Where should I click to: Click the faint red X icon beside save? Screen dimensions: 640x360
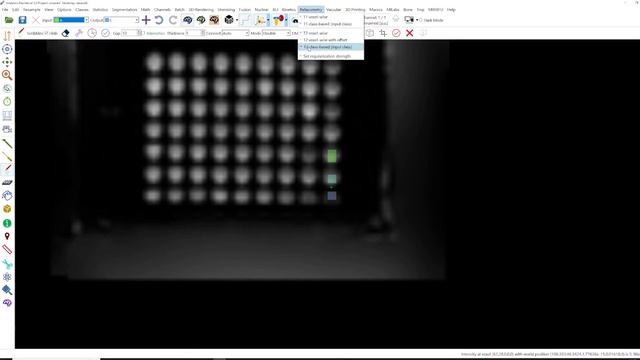[36, 20]
